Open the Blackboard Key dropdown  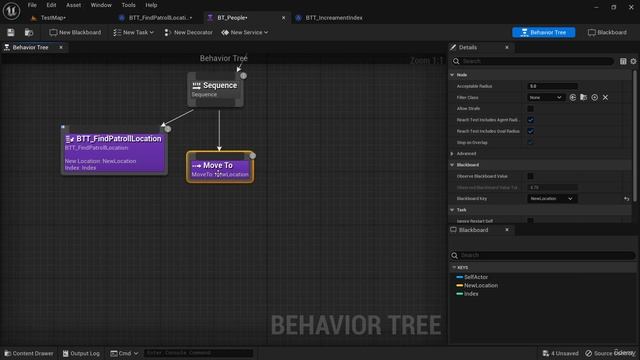pyautogui.click(x=552, y=199)
